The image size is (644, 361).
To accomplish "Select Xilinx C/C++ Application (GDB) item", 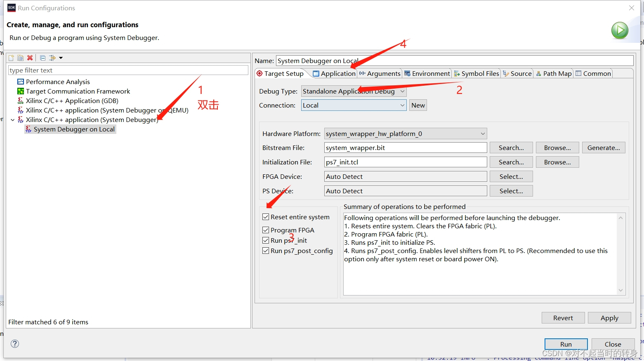I will (72, 101).
